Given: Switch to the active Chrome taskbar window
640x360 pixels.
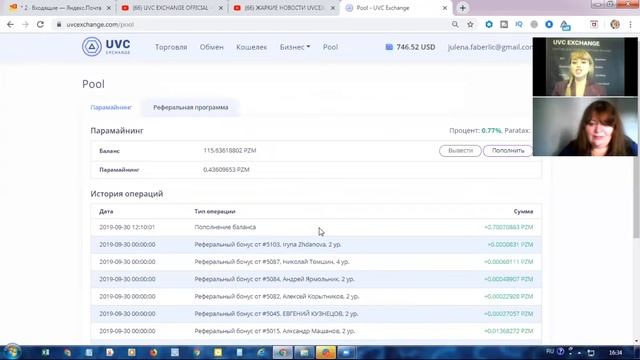Looking at the screenshot, I should [283, 352].
